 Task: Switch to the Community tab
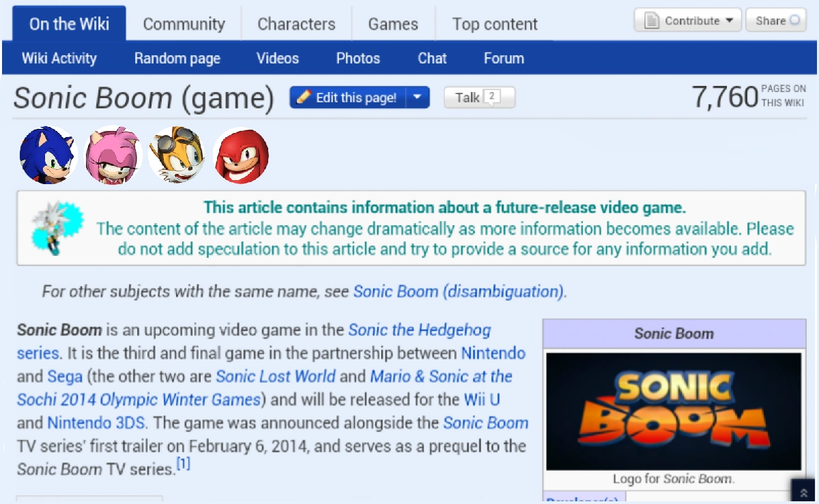pos(184,24)
